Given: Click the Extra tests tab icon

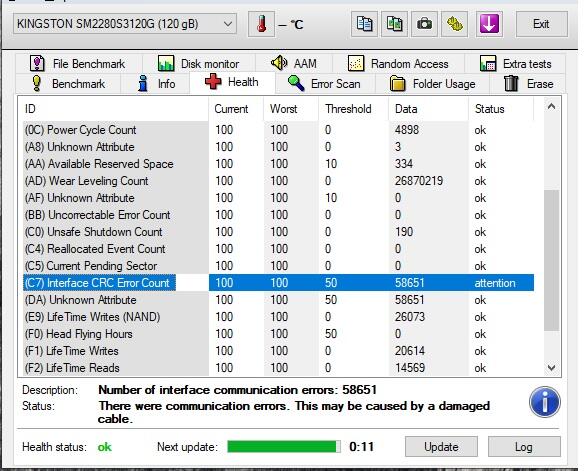Looking at the screenshot, I should click(x=488, y=63).
